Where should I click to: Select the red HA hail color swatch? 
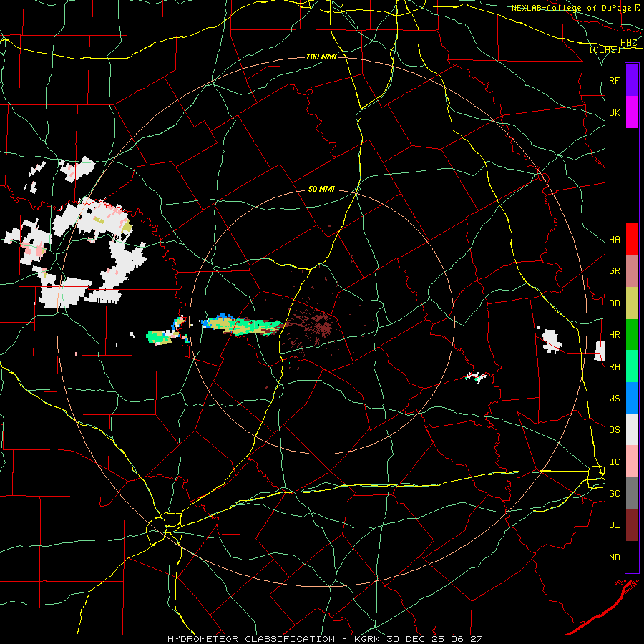632,239
